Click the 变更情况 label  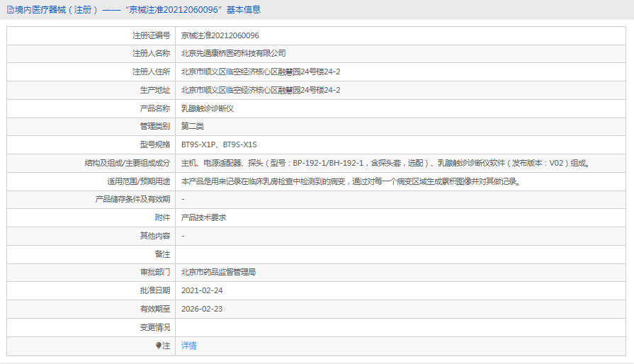click(155, 327)
